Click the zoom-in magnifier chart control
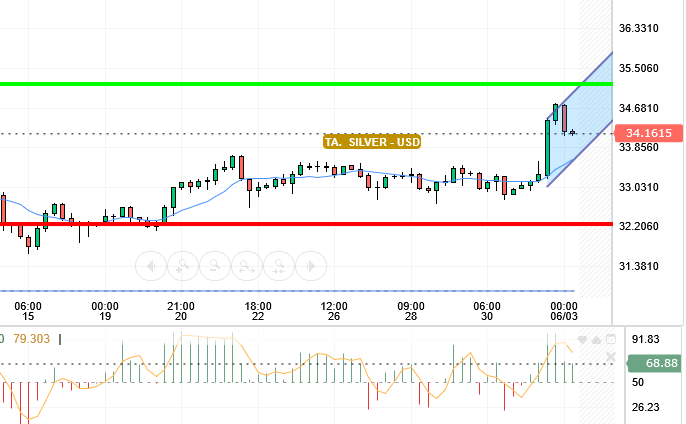 [x=183, y=266]
